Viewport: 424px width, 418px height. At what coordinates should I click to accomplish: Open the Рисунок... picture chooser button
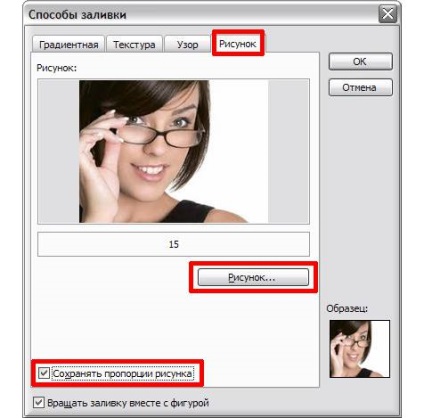253,277
